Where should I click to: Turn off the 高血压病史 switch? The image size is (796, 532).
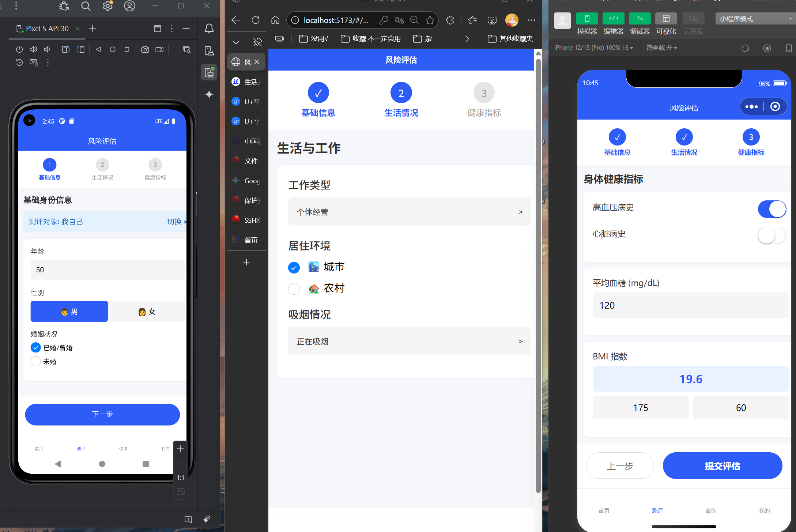point(772,209)
